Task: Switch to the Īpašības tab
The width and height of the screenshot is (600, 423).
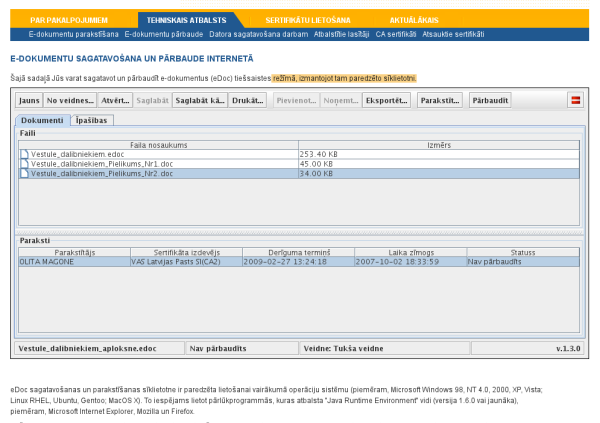Action: [91, 120]
